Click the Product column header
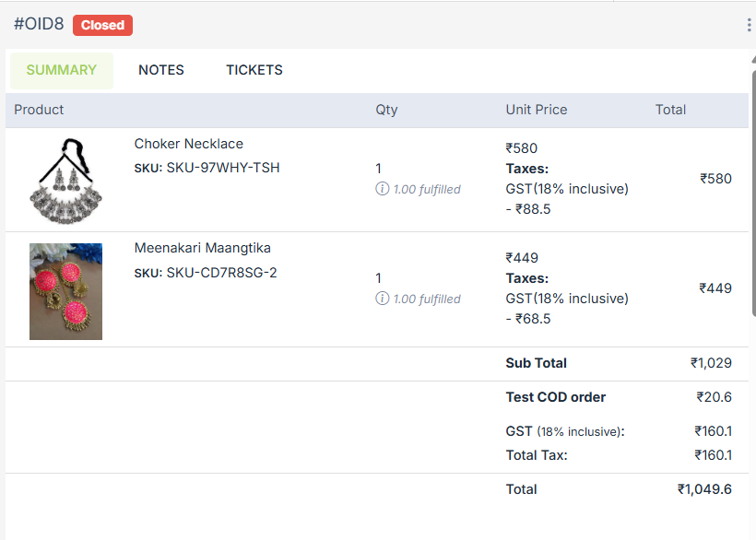This screenshot has width=756, height=540. tap(39, 110)
